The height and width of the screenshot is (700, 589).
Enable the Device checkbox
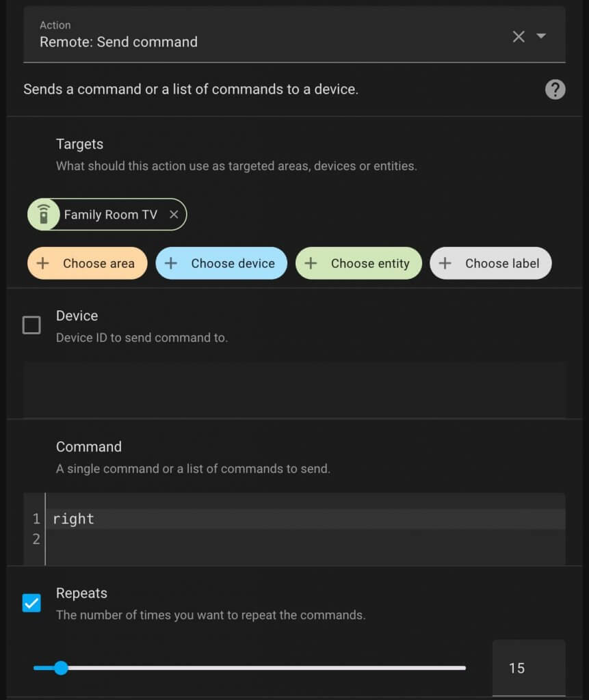point(31,325)
